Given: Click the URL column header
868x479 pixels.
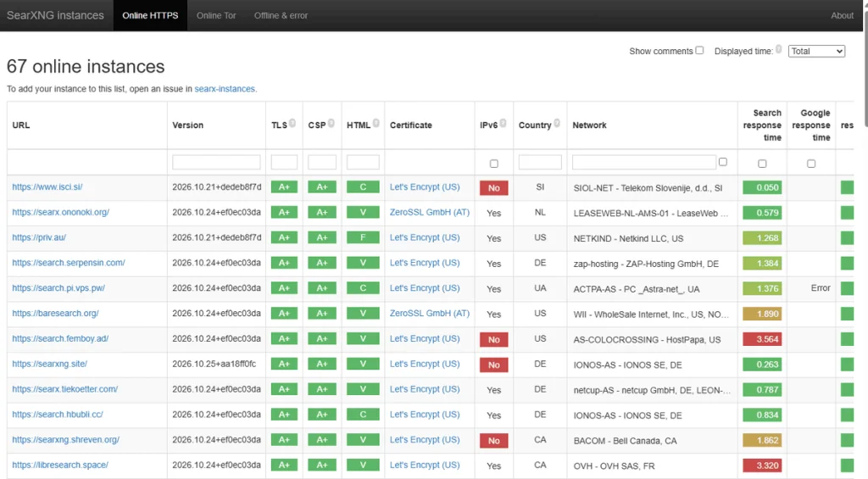Looking at the screenshot, I should coord(21,125).
